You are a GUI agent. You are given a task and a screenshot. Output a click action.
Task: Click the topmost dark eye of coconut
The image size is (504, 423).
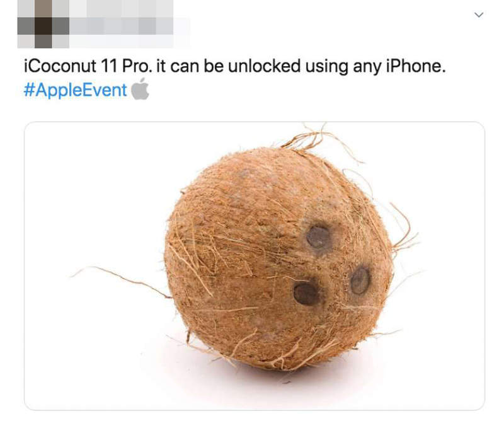pyautogui.click(x=319, y=238)
